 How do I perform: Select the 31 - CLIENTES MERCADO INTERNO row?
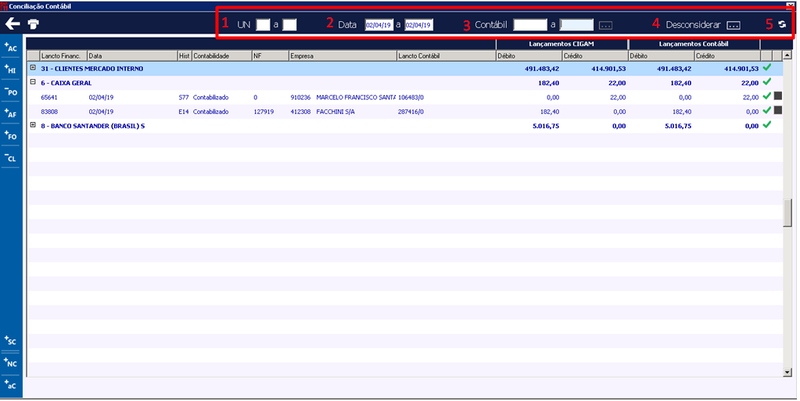click(x=405, y=68)
